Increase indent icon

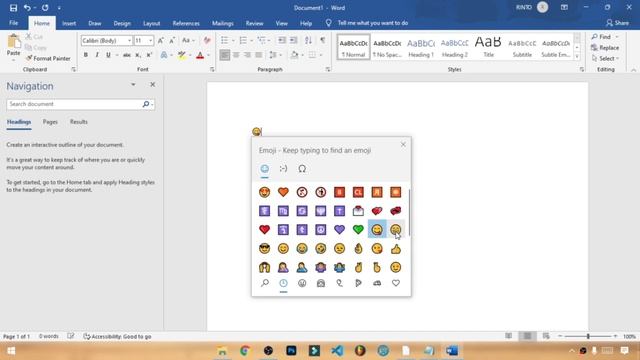[x=293, y=40]
